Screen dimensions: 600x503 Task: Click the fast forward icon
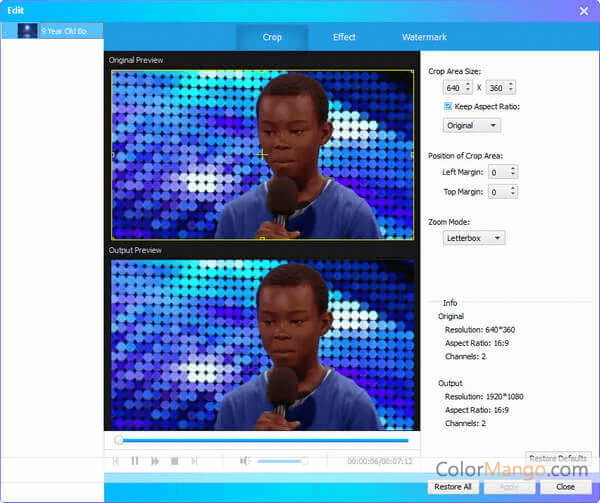coord(155,461)
